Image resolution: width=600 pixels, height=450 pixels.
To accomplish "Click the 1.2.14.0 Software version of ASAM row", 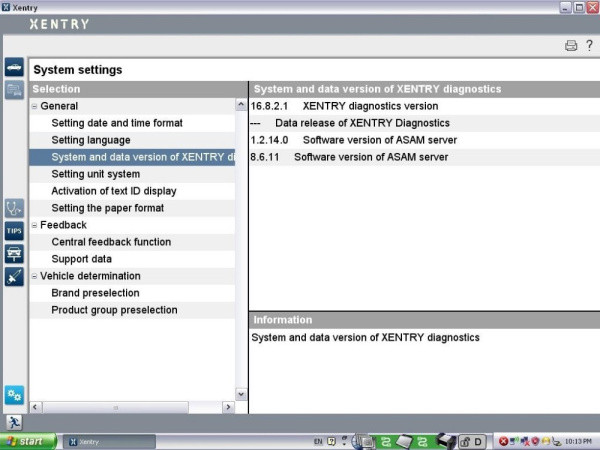I will click(x=424, y=140).
